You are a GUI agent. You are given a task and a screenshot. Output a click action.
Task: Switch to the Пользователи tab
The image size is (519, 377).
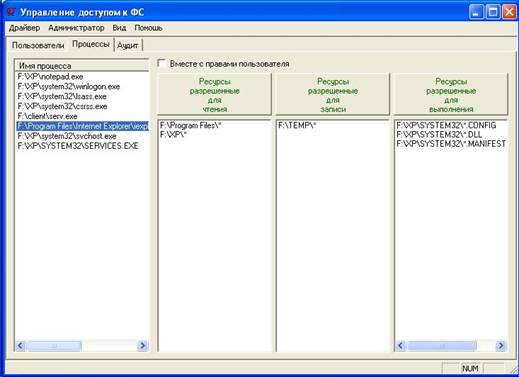38,45
